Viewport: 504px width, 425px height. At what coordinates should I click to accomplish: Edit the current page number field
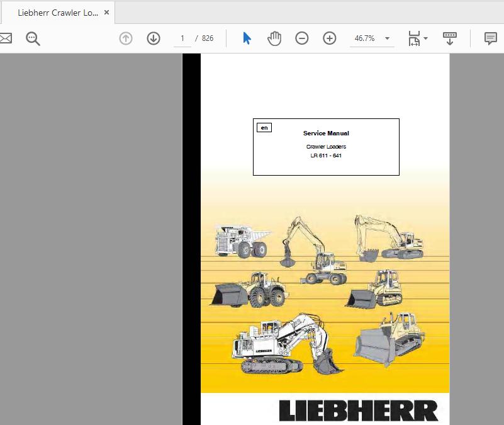tap(182, 38)
